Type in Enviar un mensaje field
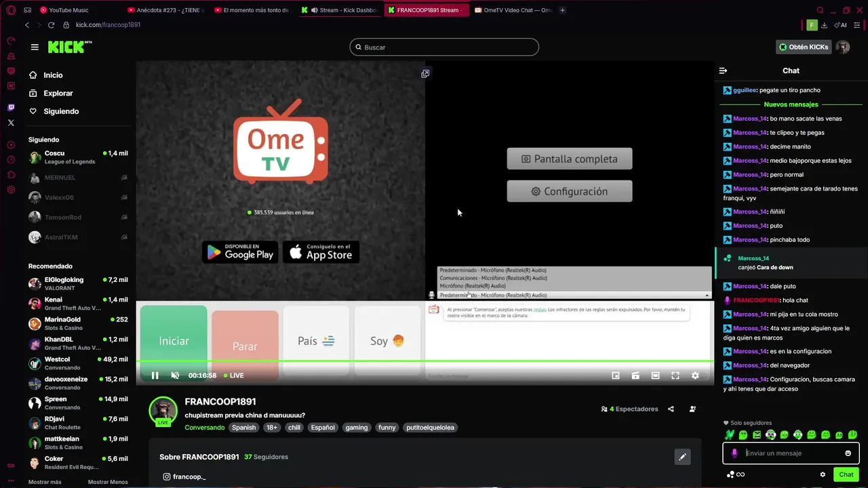The image size is (868, 488). coord(792,453)
